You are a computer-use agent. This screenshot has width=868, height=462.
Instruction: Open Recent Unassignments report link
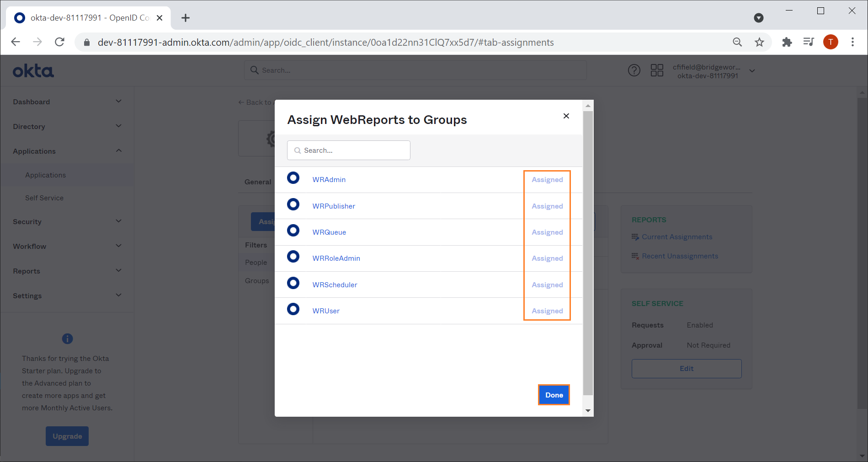(x=680, y=256)
